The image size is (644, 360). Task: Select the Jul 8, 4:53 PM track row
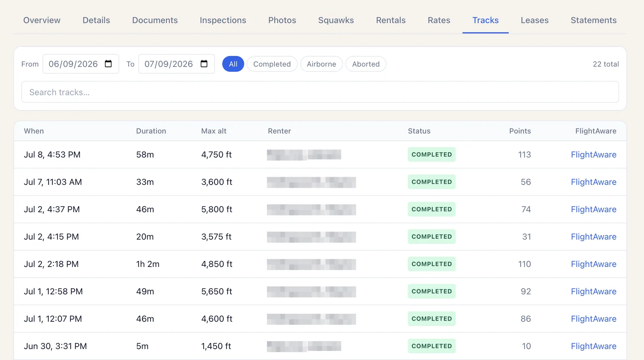[x=320, y=155]
